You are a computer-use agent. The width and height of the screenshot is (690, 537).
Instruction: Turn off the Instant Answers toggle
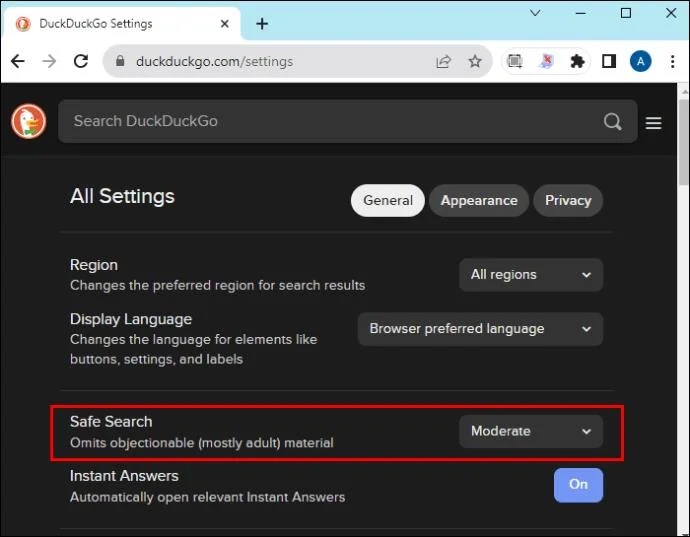coord(578,485)
